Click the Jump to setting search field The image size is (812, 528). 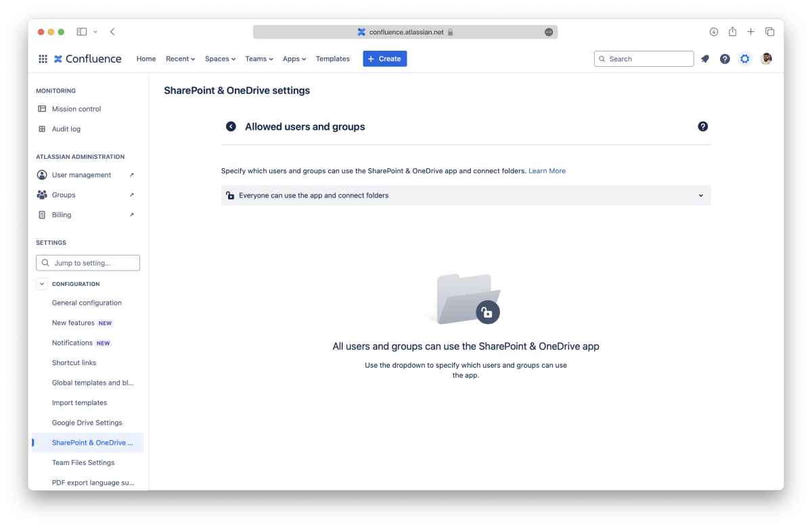[x=88, y=263]
